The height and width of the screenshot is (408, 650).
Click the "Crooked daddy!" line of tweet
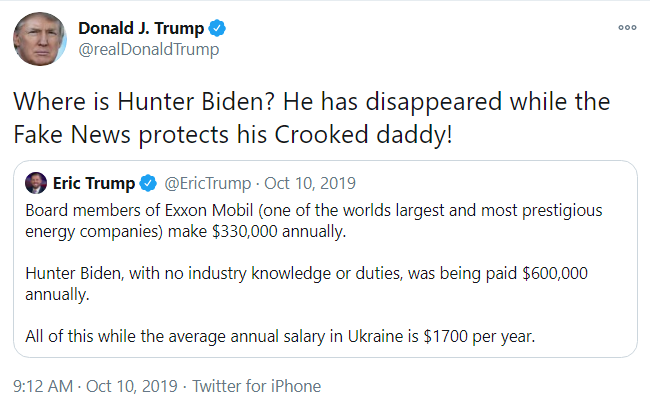[x=233, y=134]
